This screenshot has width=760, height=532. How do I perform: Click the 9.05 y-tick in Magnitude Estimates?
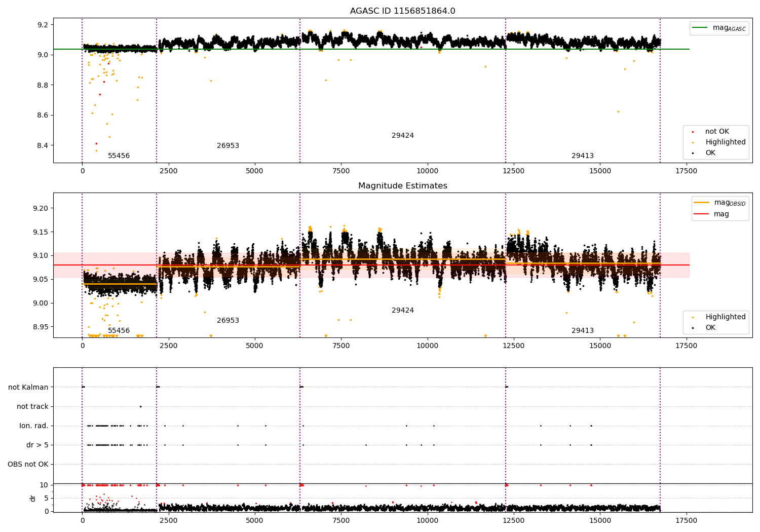pyautogui.click(x=41, y=280)
